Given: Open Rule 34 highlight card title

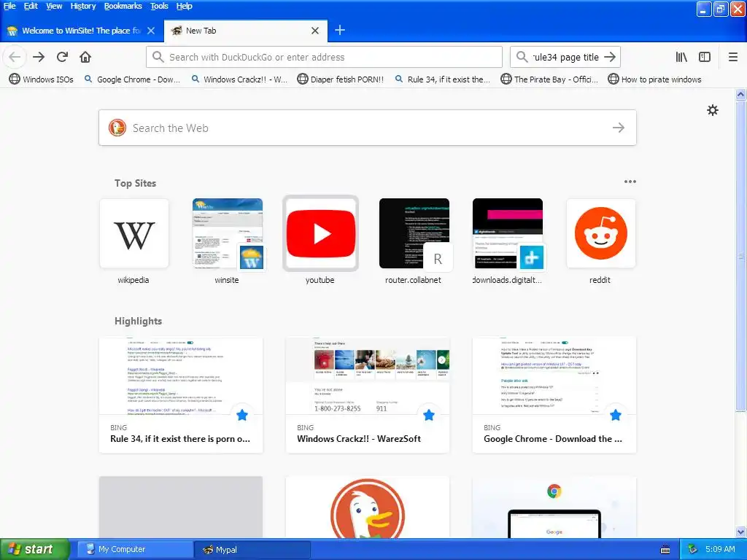Looking at the screenshot, I should click(180, 439).
